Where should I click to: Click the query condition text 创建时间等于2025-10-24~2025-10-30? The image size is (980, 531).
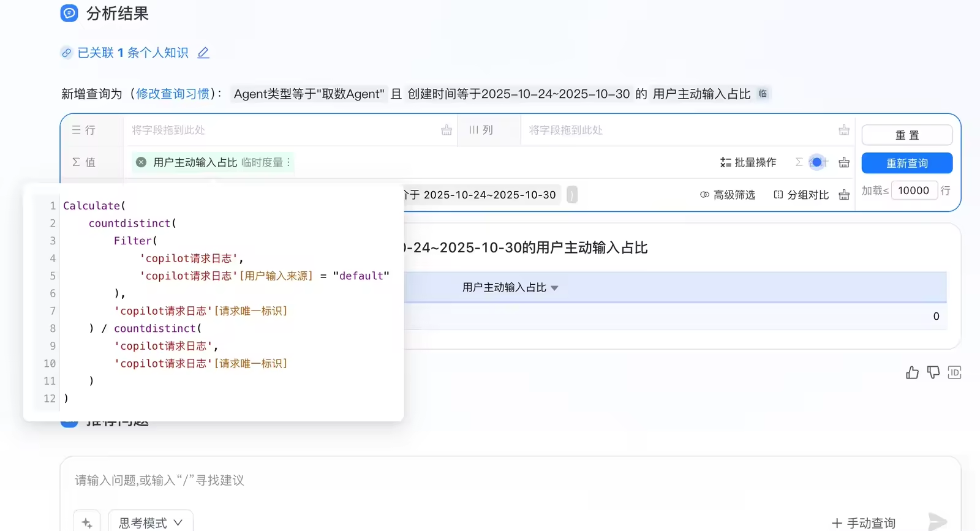[x=519, y=94]
